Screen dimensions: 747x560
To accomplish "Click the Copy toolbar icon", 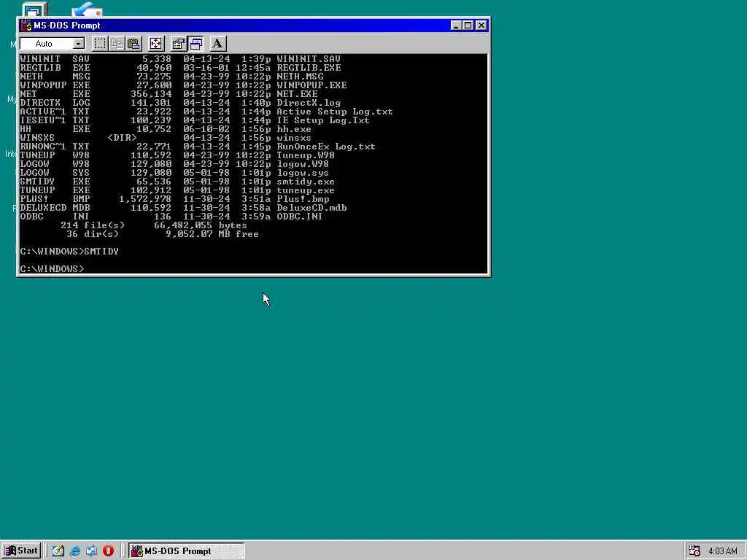I will (x=117, y=44).
